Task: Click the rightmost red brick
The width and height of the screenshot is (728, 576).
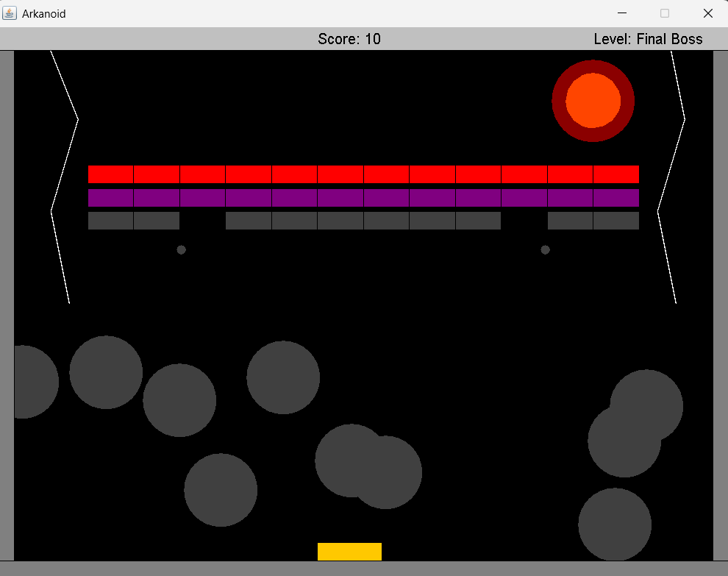Action: click(x=616, y=174)
